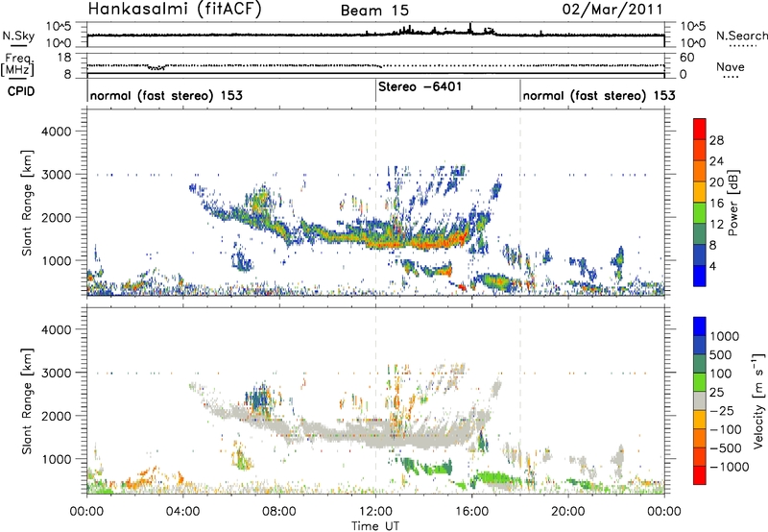
Task: Click the red -1000 m/s velocity colorbar segment
Action: coord(700,475)
